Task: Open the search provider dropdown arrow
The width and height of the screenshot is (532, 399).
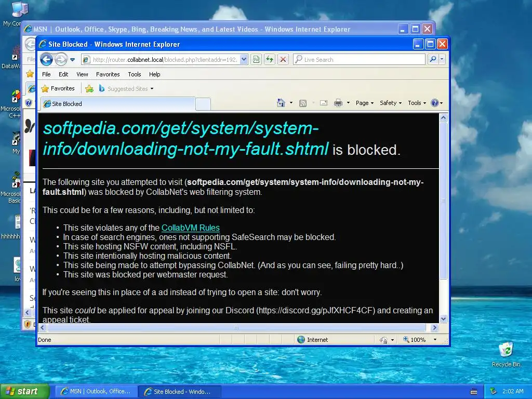Action: point(442,59)
